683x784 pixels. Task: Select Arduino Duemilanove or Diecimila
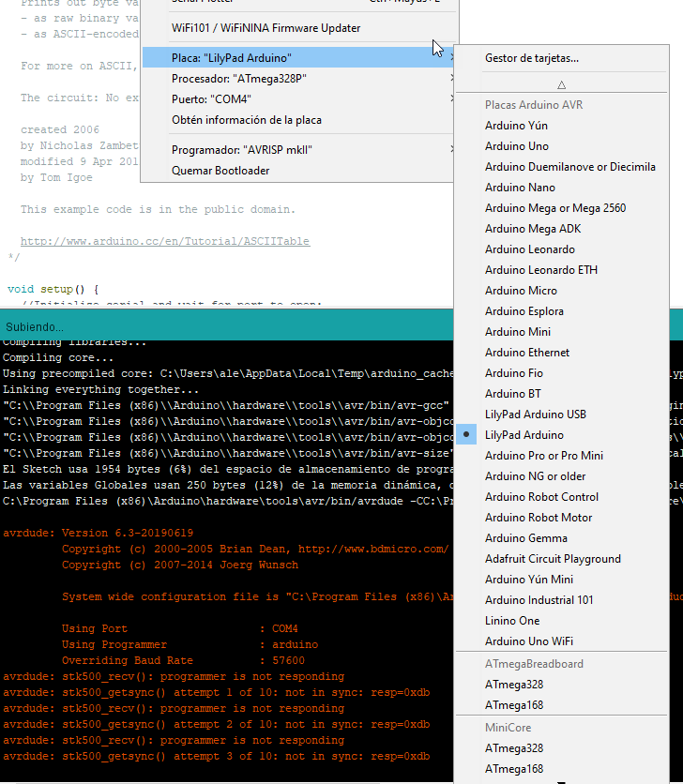561,167
